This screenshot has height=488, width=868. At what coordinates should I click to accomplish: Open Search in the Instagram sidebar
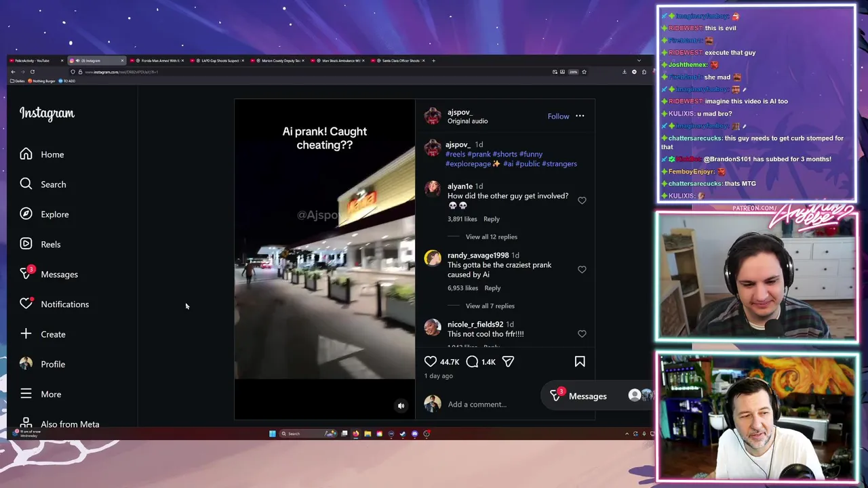43,184
